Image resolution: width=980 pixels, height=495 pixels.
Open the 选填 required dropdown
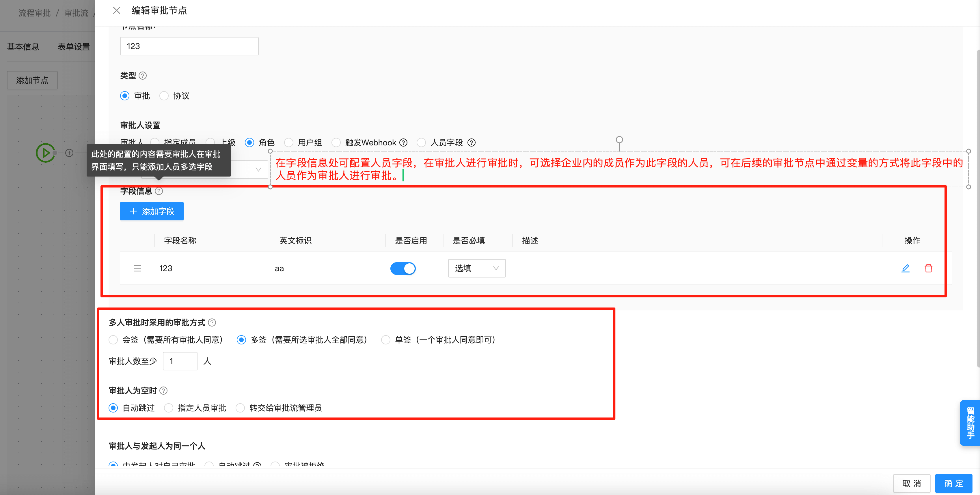476,268
